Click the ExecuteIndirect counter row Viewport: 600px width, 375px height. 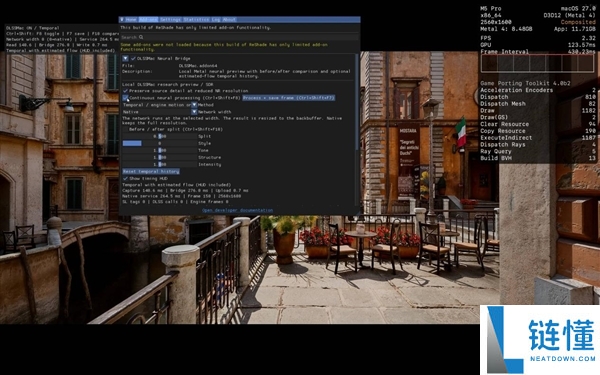(538, 138)
